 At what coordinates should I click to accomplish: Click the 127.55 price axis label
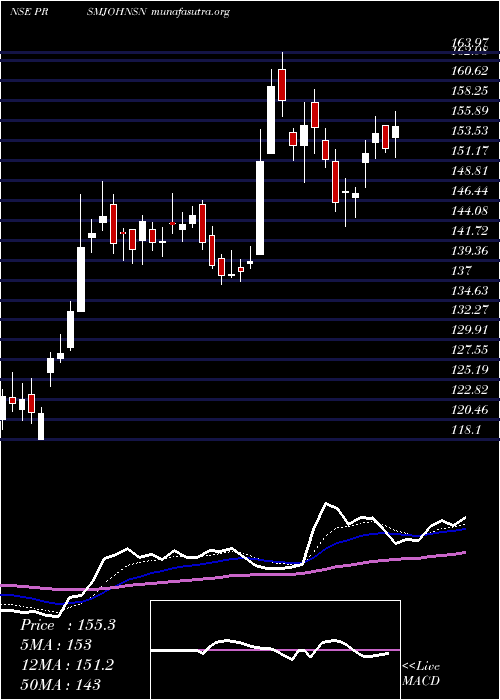469,350
